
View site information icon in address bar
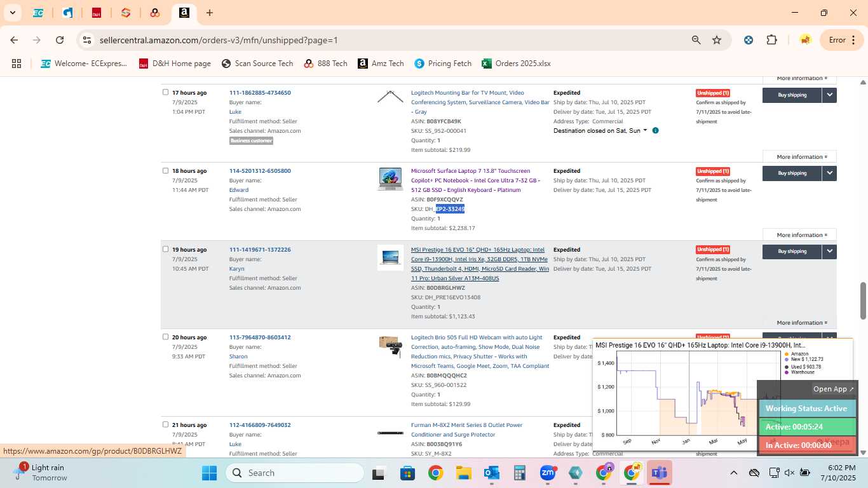(87, 40)
